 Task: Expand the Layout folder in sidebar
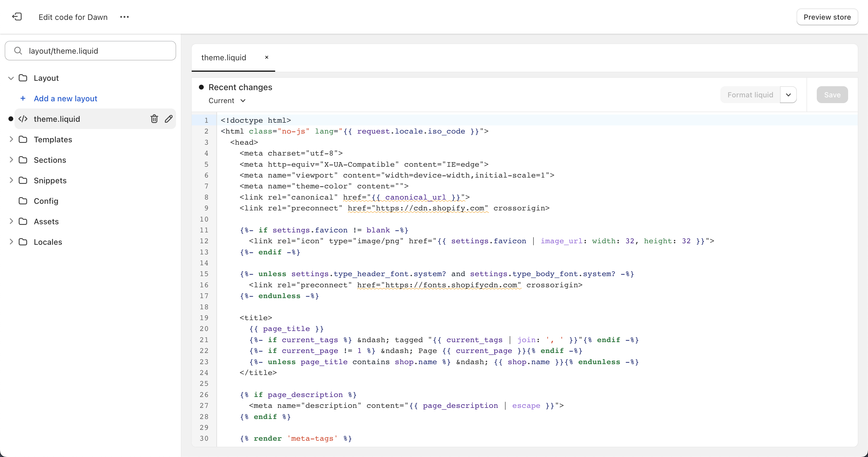click(11, 77)
